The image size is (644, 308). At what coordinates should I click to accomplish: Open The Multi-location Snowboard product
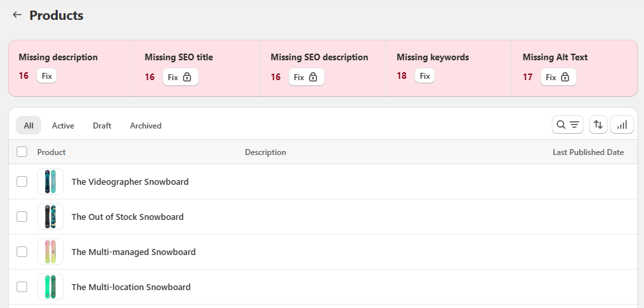131,287
